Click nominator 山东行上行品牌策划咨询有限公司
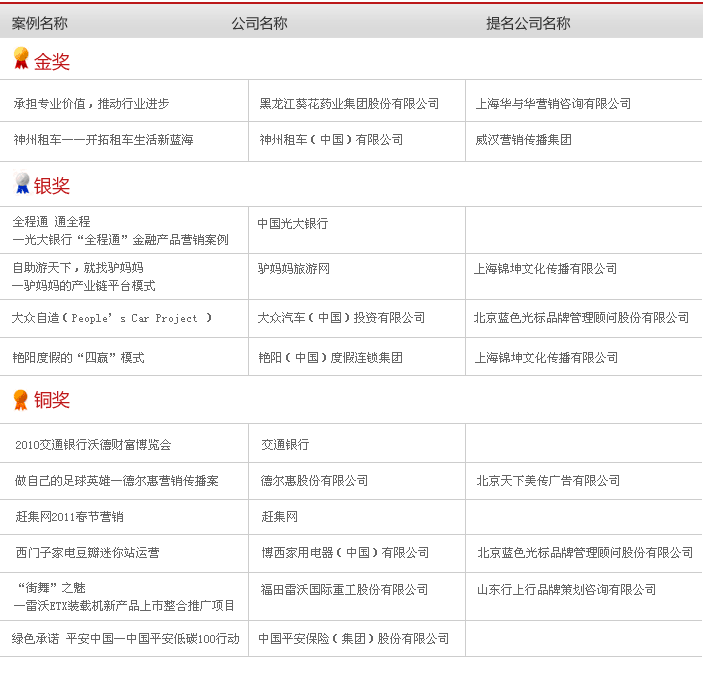Viewport: 704px width, 673px height. [x=567, y=589]
